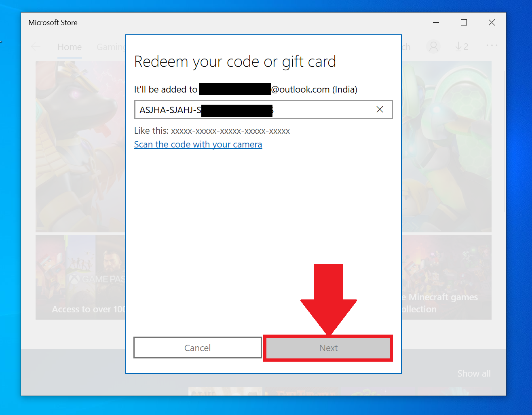This screenshot has width=532, height=415.
Task: View downloads and updates icon
Action: click(461, 47)
